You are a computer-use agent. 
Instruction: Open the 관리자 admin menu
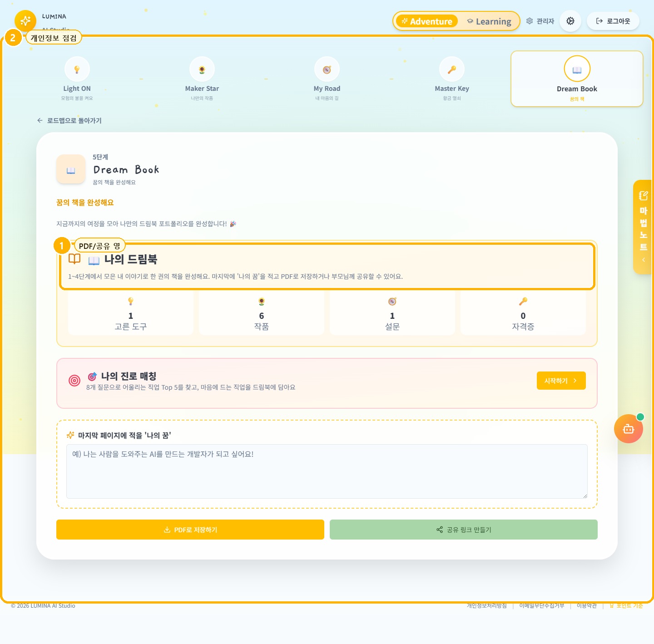tap(540, 21)
